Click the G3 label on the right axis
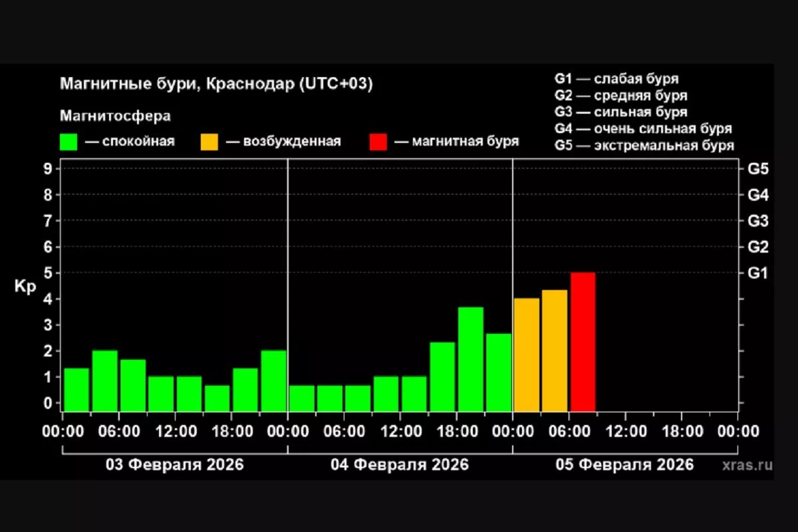798x532 pixels. click(x=758, y=221)
